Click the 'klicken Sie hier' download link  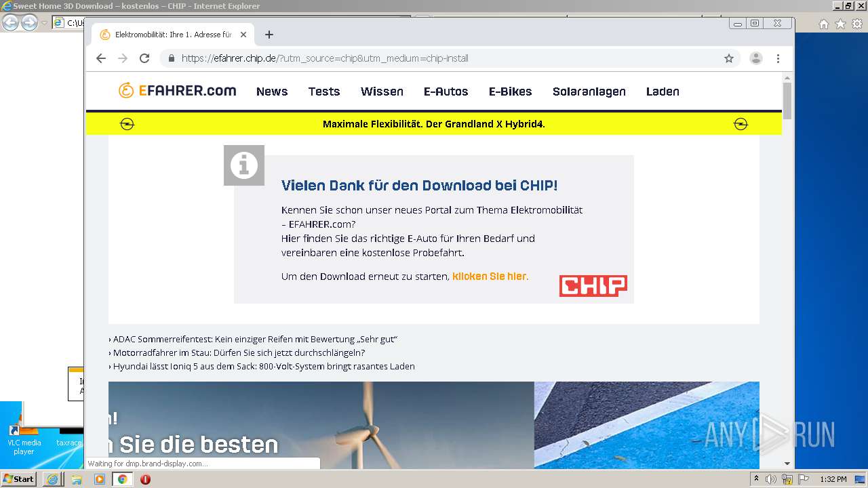(489, 277)
